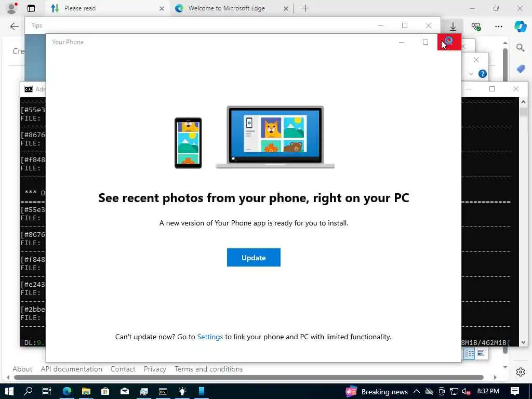Open the muted volume tray icon
This screenshot has width=532, height=399.
point(466,392)
